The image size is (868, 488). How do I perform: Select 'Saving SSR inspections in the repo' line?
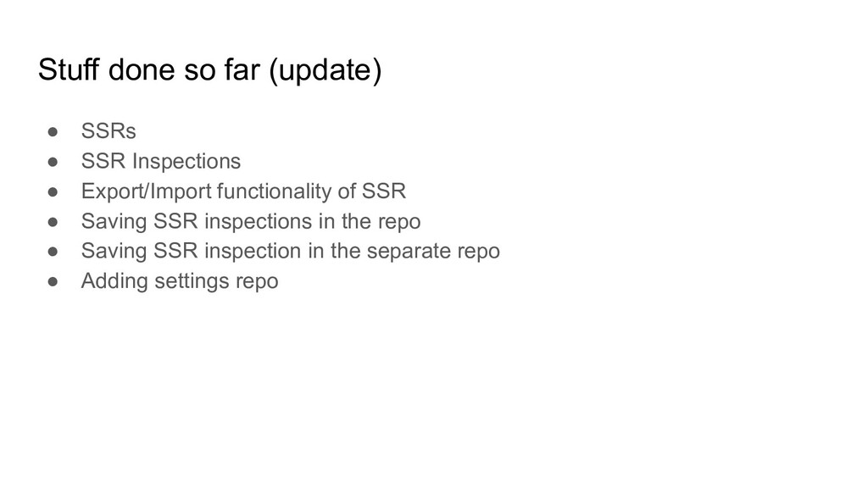251,221
